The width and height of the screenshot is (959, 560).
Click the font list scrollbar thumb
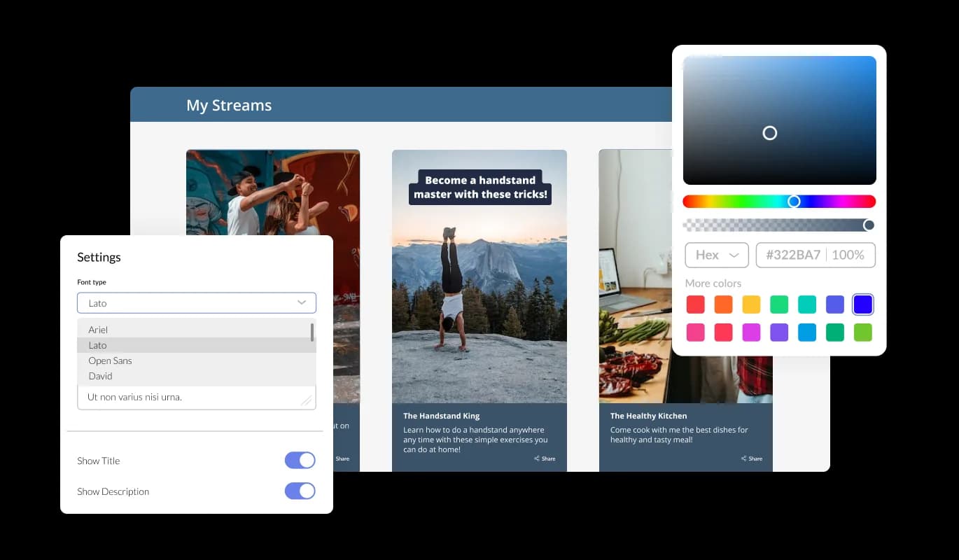tap(312, 332)
